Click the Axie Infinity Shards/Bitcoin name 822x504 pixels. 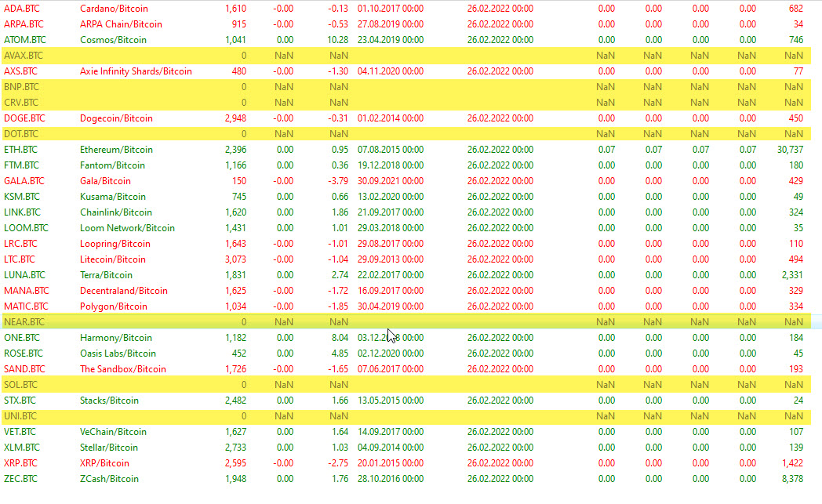tap(136, 71)
